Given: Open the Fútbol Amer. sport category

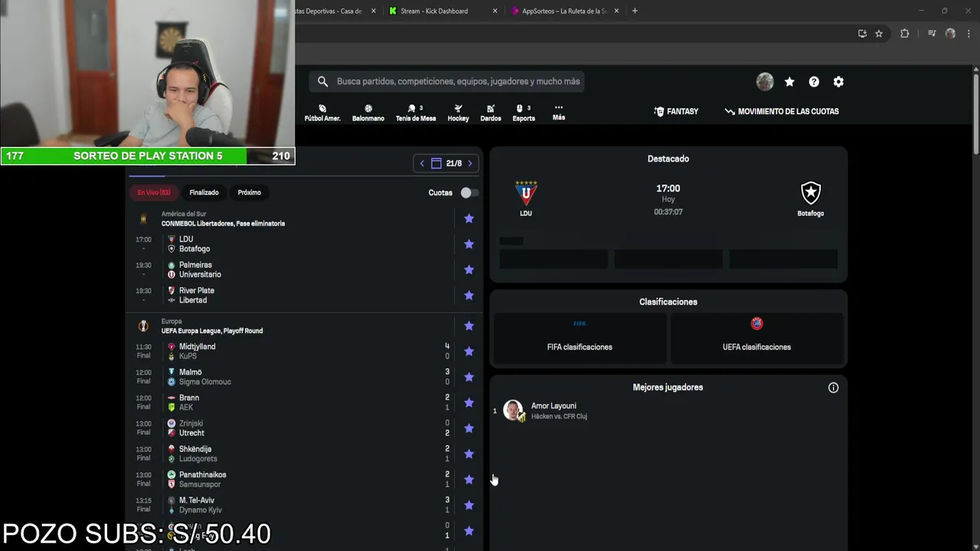Looking at the screenshot, I should pos(322,112).
